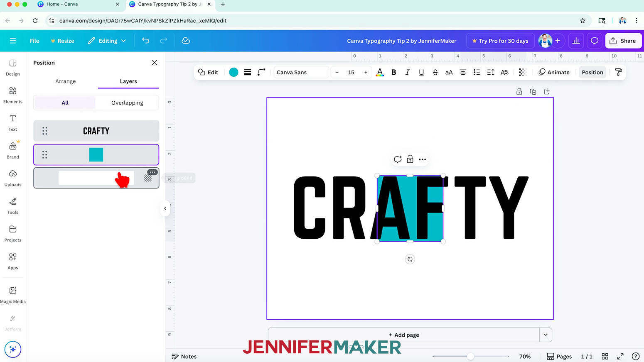Open more options for the selected shape
The image size is (644, 362).
[x=423, y=159]
